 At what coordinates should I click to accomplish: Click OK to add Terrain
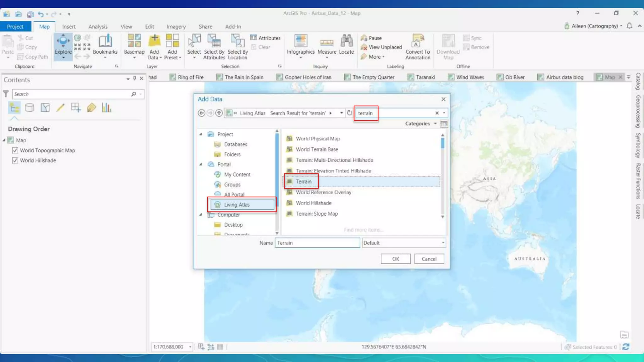(x=395, y=259)
